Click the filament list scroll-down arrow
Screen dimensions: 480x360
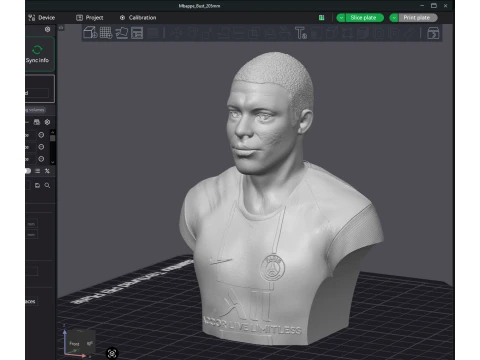click(x=52, y=162)
